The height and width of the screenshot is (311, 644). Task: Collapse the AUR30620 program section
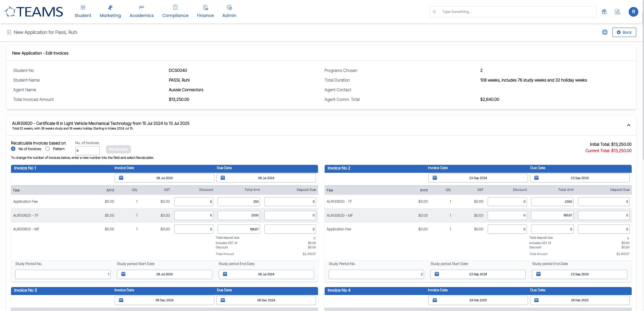[x=629, y=125]
